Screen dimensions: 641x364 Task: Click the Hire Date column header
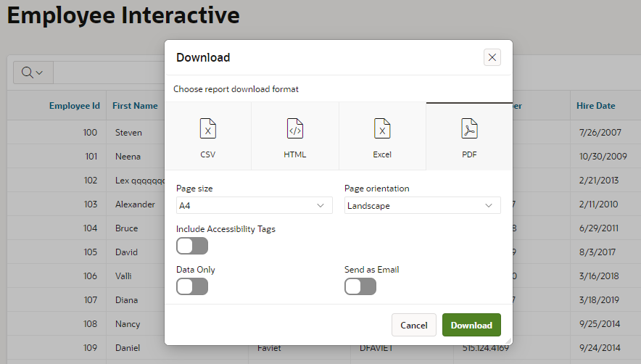click(595, 106)
